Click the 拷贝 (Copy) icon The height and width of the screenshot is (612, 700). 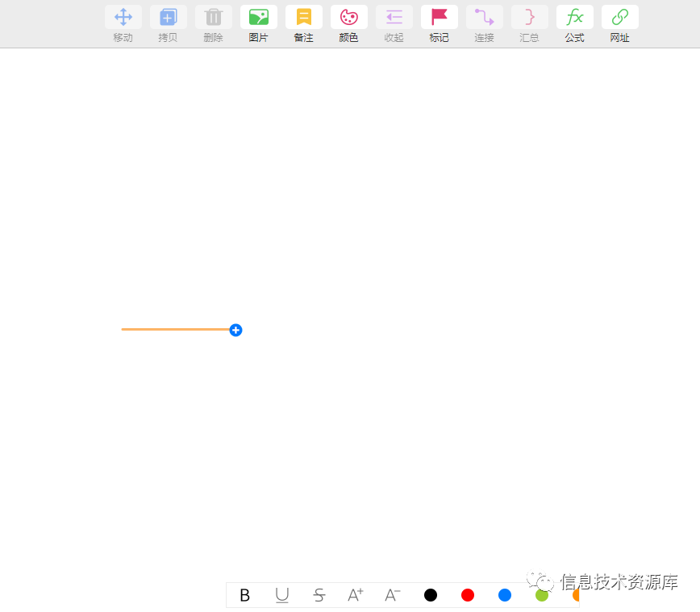(x=169, y=18)
